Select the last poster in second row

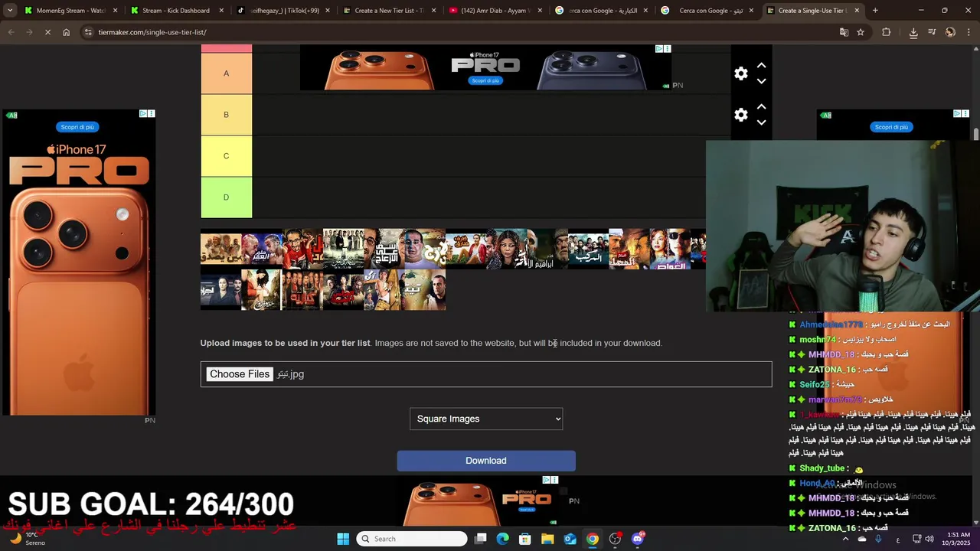pyautogui.click(x=425, y=290)
